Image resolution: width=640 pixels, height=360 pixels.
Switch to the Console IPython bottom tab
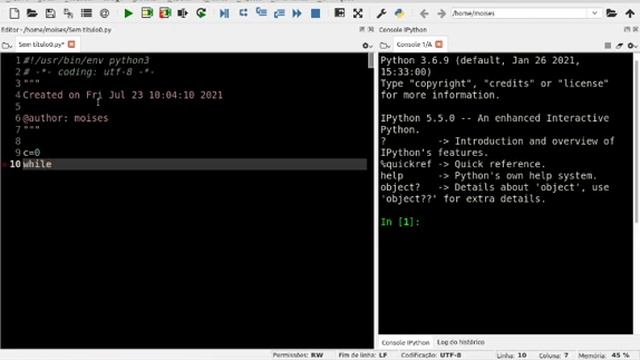pyautogui.click(x=405, y=342)
